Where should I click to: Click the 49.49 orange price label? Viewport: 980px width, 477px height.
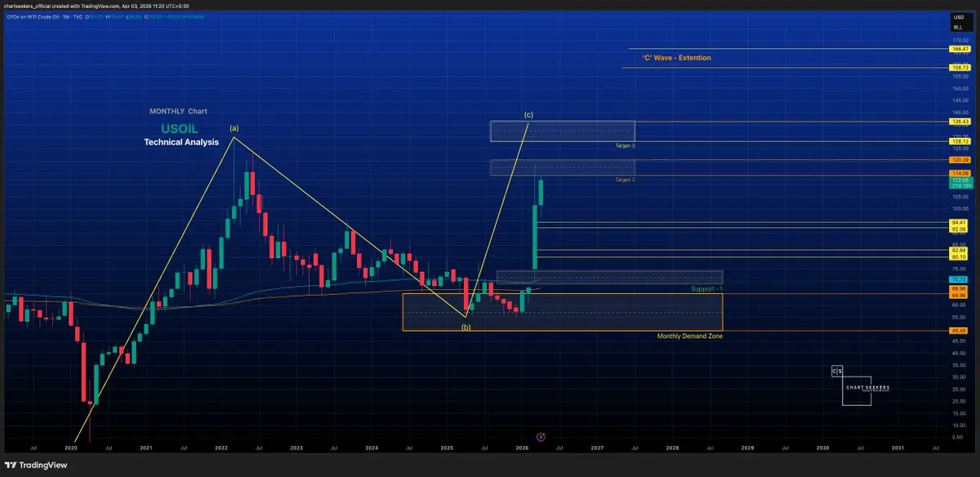point(959,331)
